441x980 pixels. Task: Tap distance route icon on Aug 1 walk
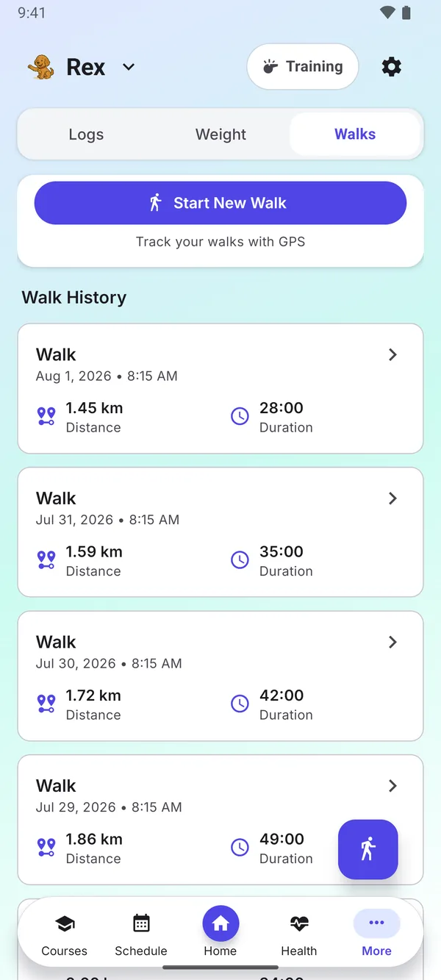pos(46,416)
